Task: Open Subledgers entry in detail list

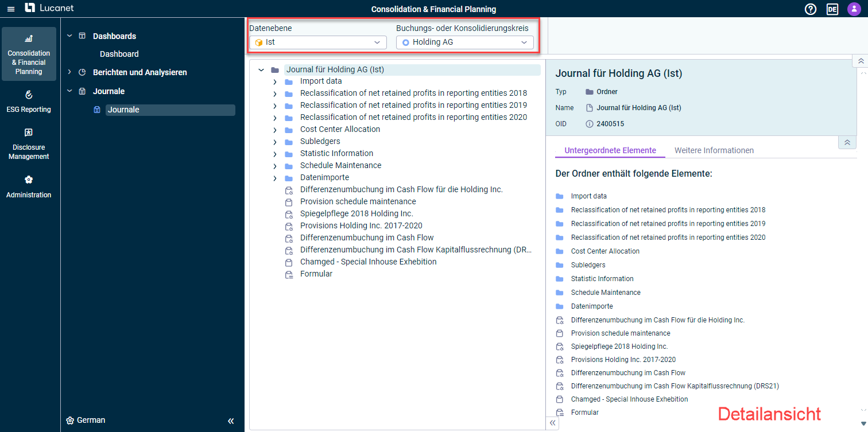Action: [x=588, y=265]
